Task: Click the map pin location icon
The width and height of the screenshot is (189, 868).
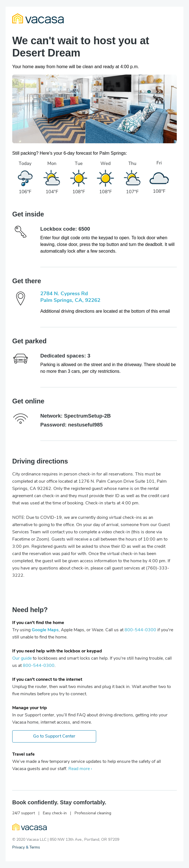Action: click(21, 298)
